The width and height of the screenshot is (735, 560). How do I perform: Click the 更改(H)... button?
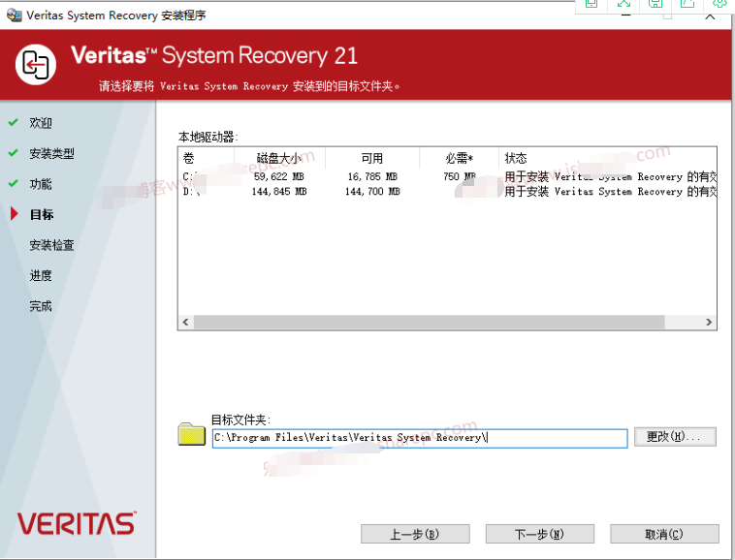pos(675,437)
